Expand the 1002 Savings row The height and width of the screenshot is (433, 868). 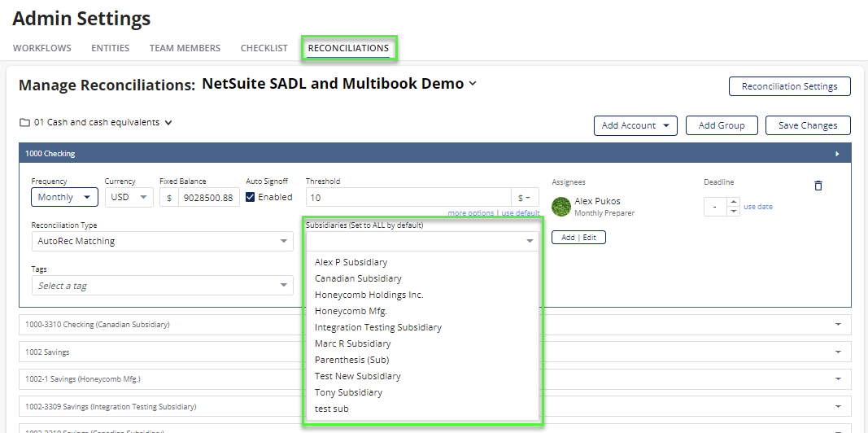tap(838, 352)
